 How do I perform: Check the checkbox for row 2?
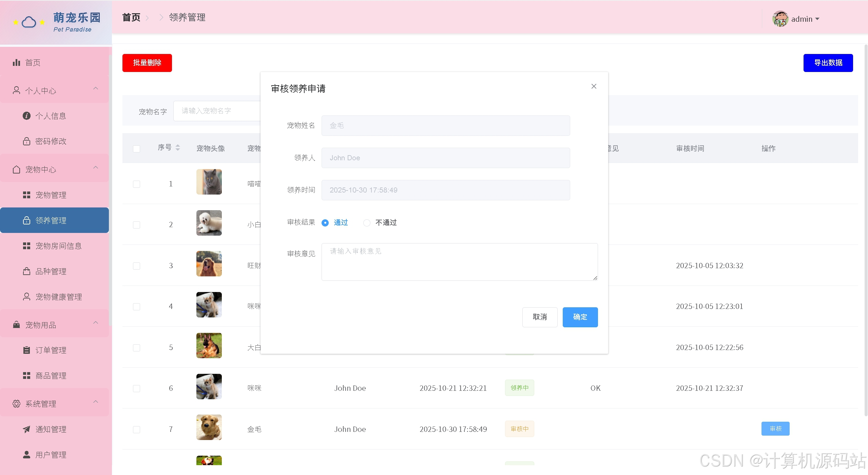pos(136,225)
